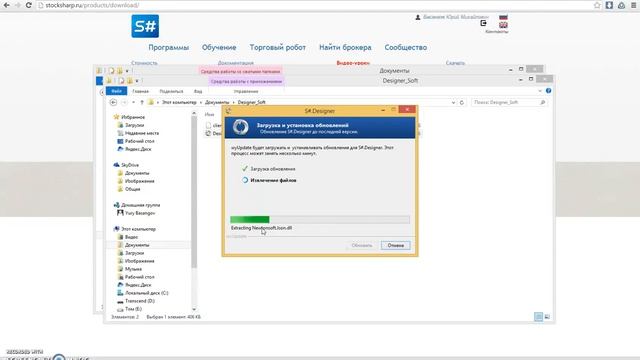Click the Explorer back navigation button
640x360 pixels.
coord(113,102)
